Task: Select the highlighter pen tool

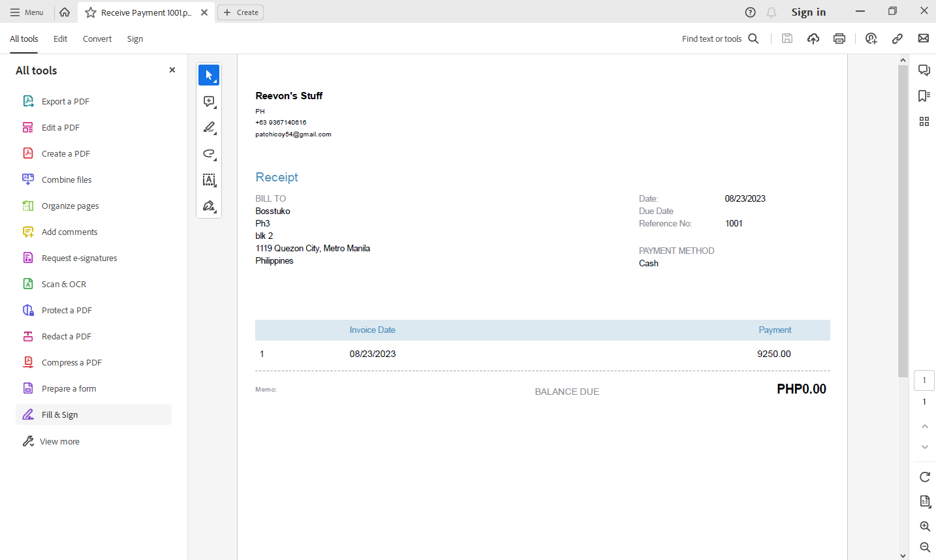Action: (x=209, y=128)
